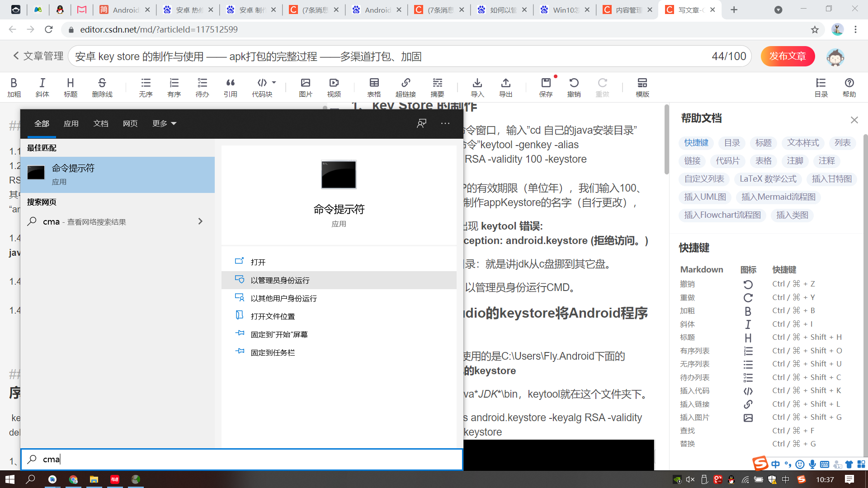Open the 目录 outline panel
The height and width of the screenshot is (488, 868).
pyautogui.click(x=821, y=87)
